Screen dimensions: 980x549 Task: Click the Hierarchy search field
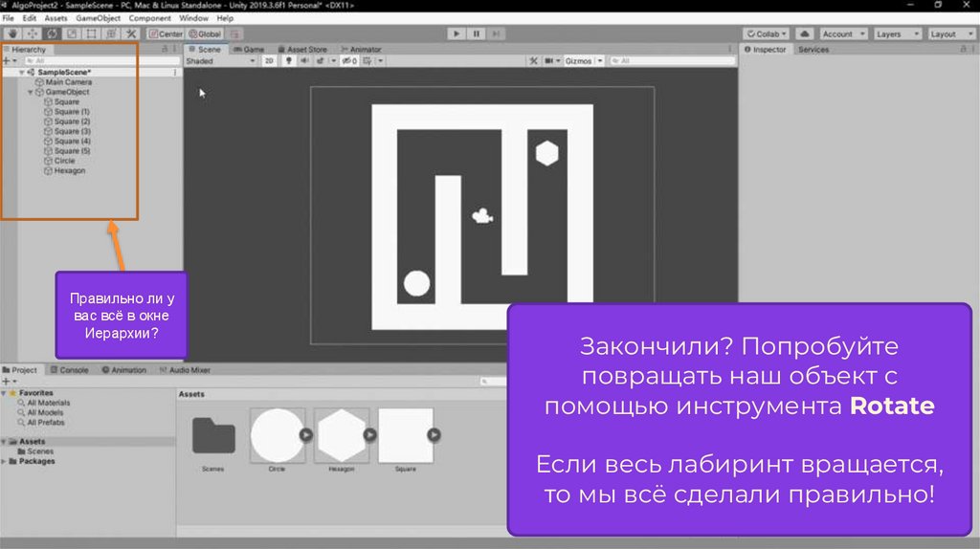click(100, 61)
